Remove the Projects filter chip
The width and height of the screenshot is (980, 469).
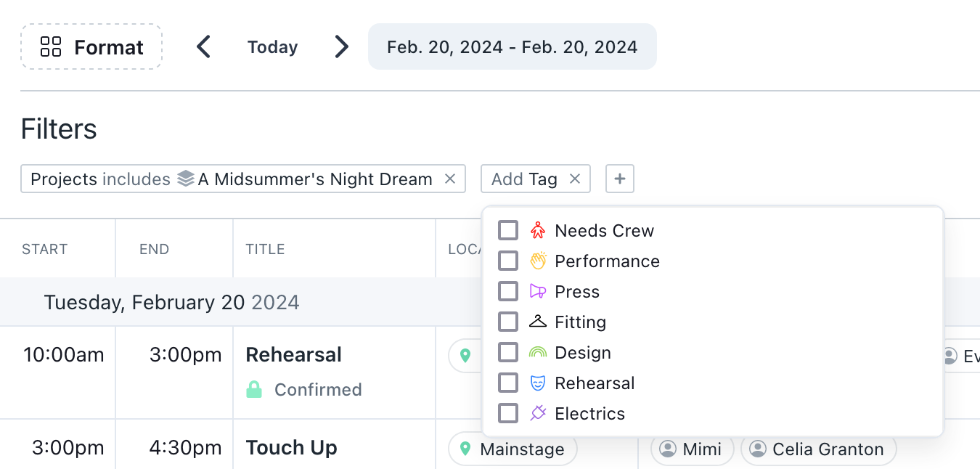450,179
